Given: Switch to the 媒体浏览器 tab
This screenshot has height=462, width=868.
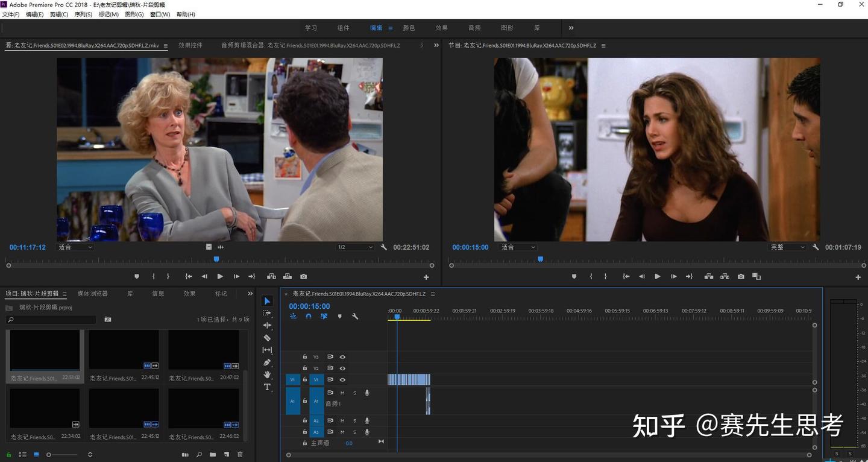Looking at the screenshot, I should (x=92, y=294).
